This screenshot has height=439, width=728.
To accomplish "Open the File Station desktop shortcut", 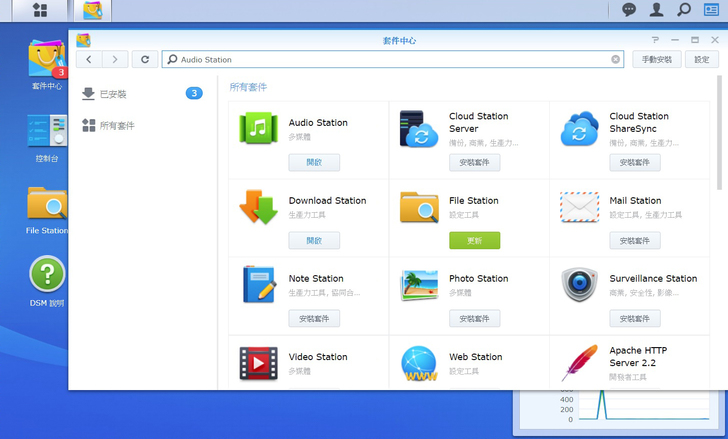I will pos(47,210).
